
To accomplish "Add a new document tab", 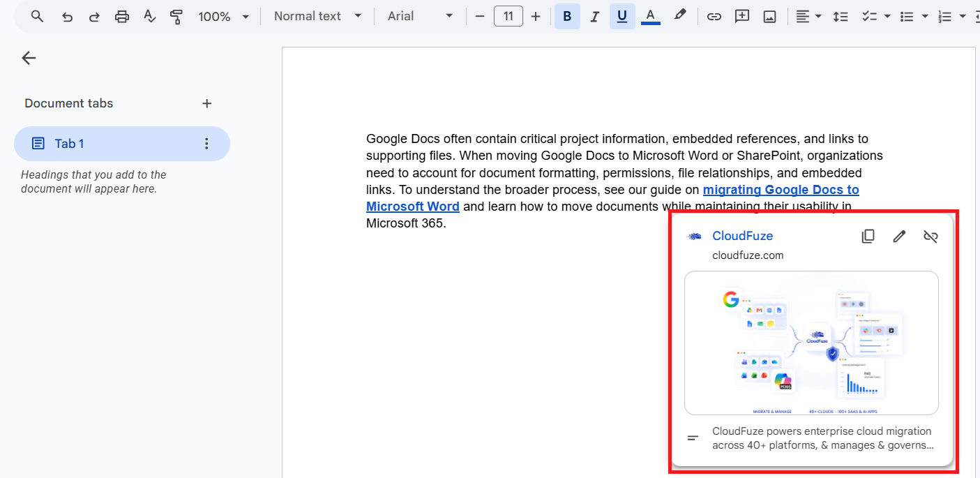I will 206,103.
